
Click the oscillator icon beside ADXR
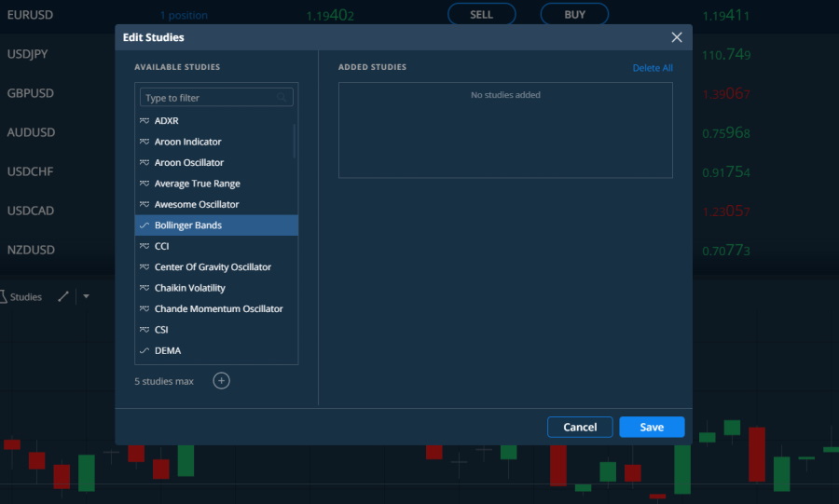(144, 121)
